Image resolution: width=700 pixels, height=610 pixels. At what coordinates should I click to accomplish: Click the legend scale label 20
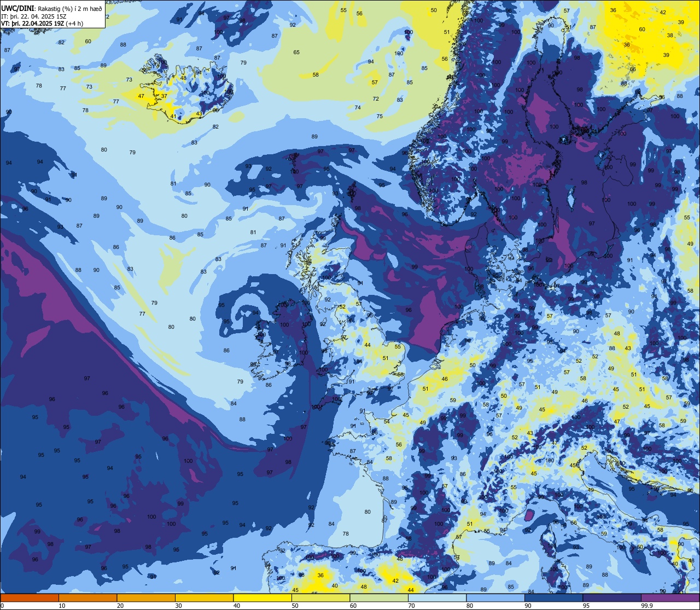coord(120,606)
